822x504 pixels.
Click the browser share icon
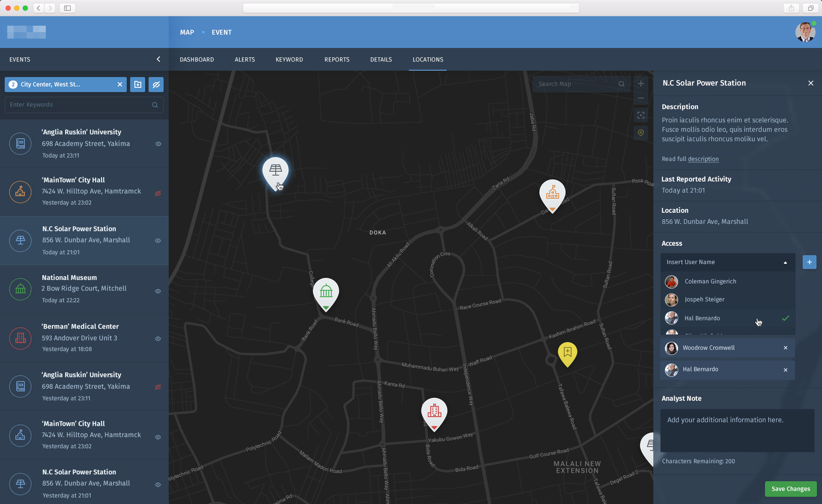(x=791, y=8)
